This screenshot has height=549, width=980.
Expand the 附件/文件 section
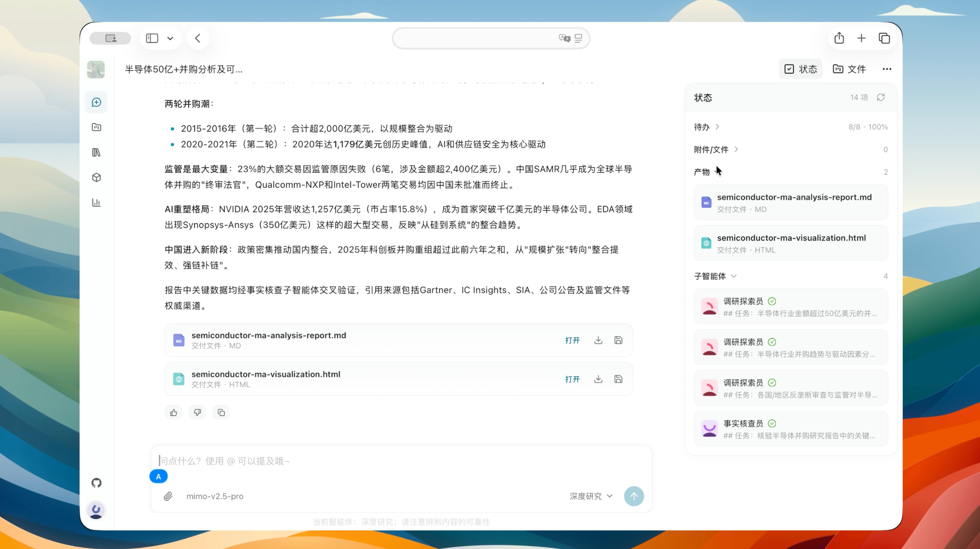(716, 149)
